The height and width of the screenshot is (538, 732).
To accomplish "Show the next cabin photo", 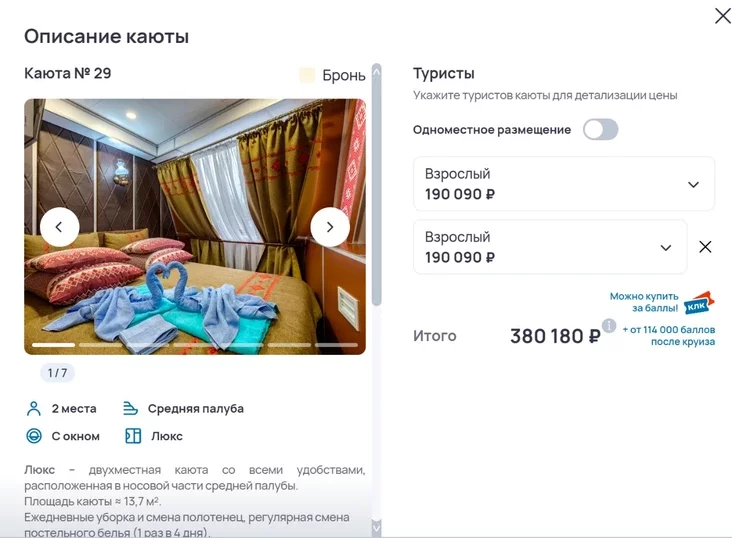I will [330, 227].
